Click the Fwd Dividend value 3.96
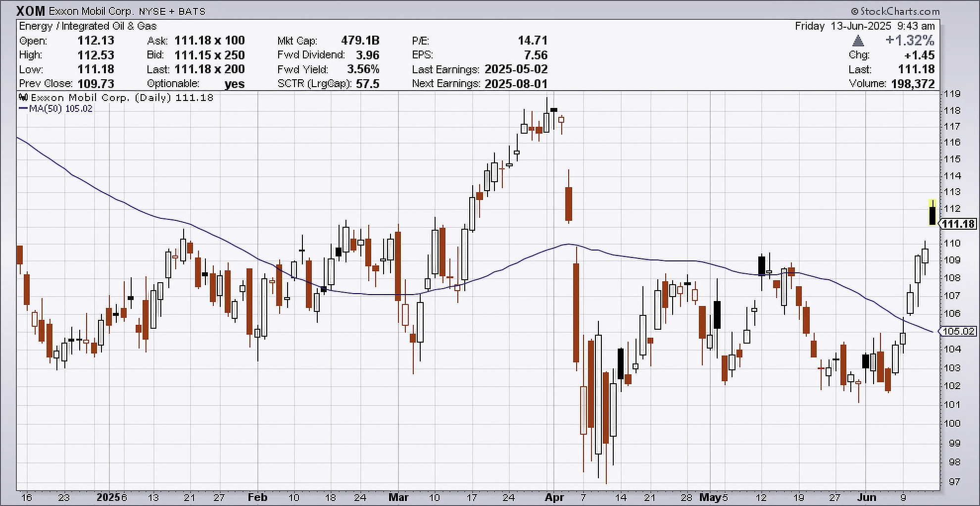Viewport: 980px width, 506px height. tap(367, 55)
